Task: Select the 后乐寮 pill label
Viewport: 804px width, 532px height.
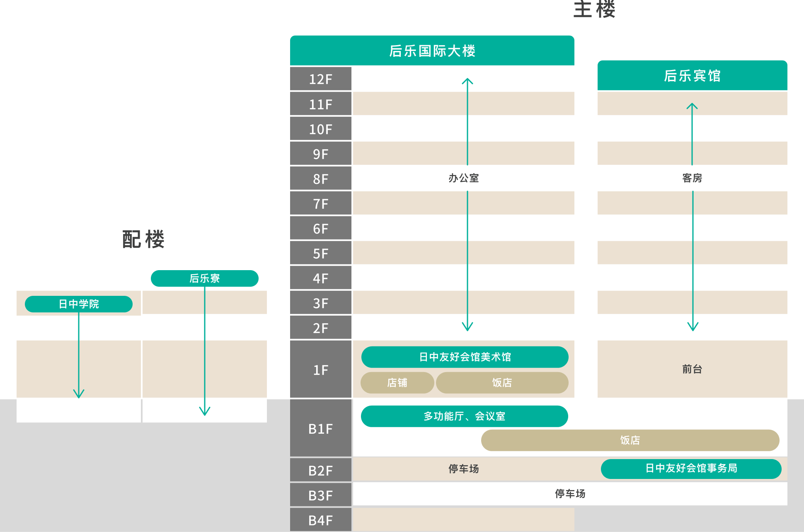Action: point(205,278)
